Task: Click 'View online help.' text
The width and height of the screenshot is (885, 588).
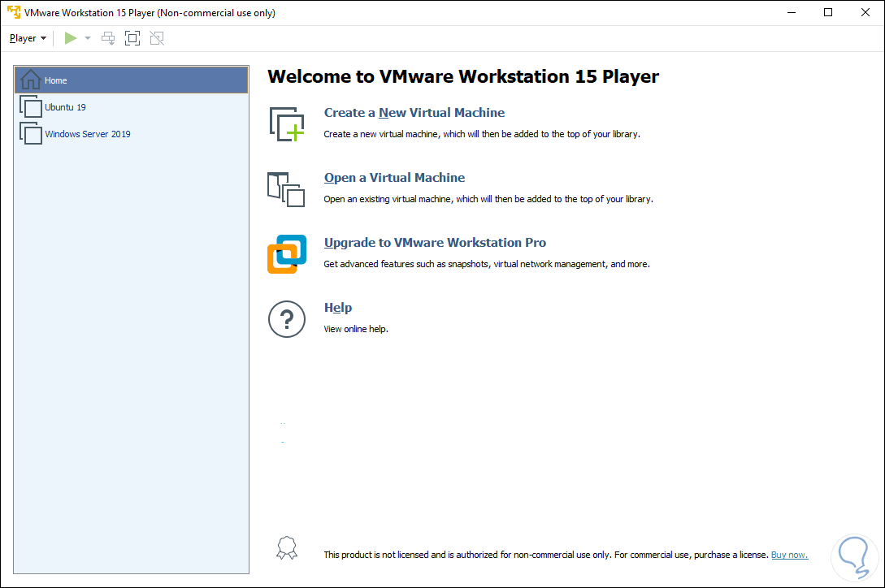Action: 356,329
